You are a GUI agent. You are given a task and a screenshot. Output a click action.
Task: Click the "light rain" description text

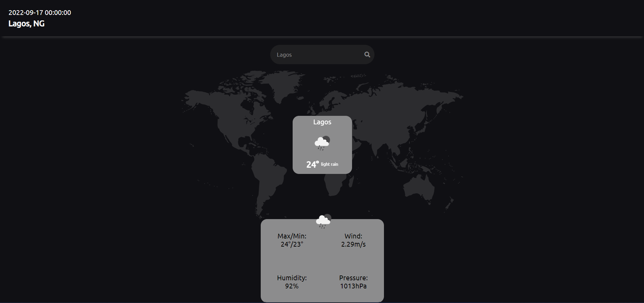pos(329,164)
